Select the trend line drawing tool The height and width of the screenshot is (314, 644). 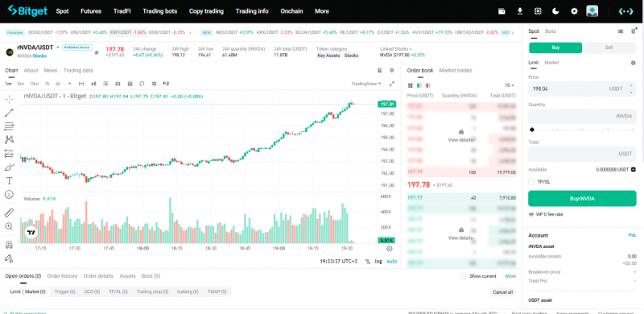[9, 113]
